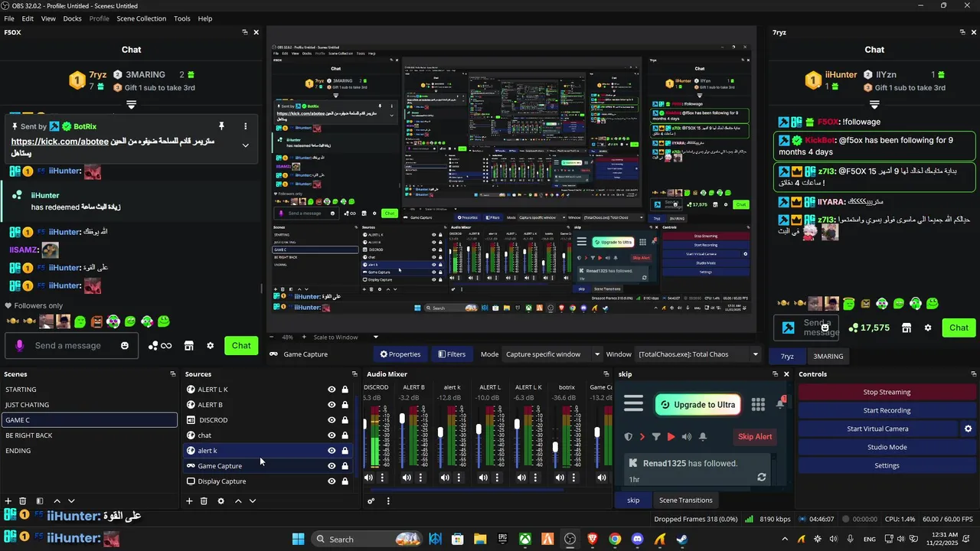Show hidden Windows tray icons chevron

[784, 539]
